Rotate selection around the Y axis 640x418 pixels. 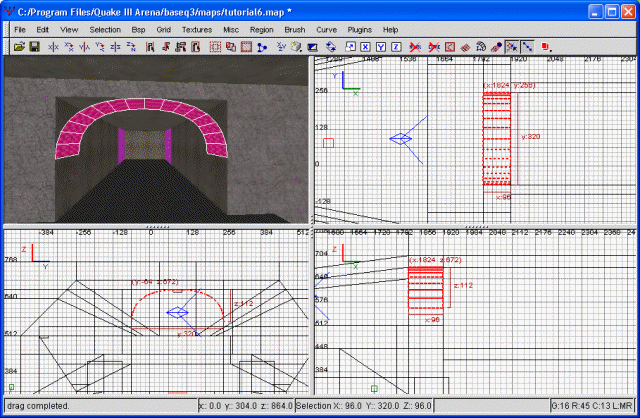point(100,47)
